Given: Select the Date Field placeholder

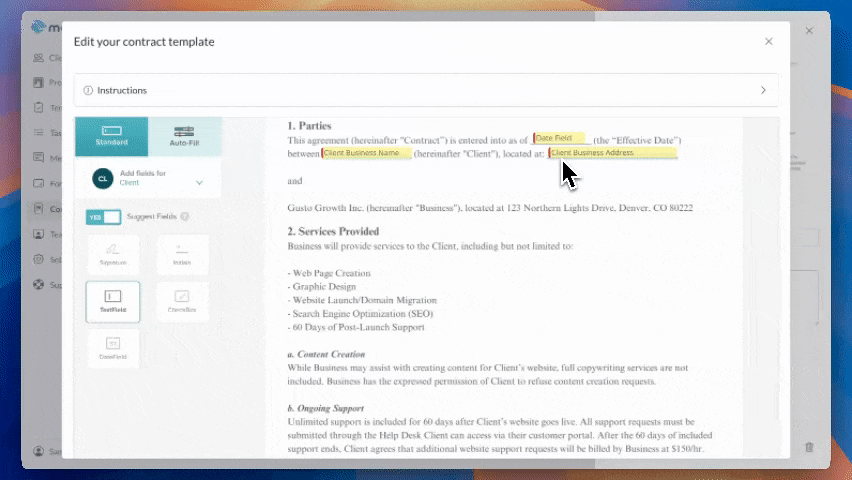Looking at the screenshot, I should click(559, 138).
